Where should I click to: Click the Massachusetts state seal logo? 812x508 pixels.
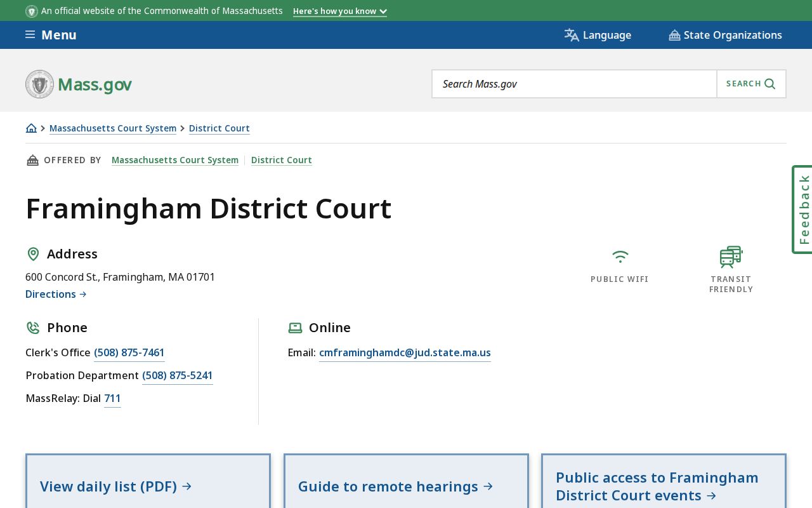point(39,84)
